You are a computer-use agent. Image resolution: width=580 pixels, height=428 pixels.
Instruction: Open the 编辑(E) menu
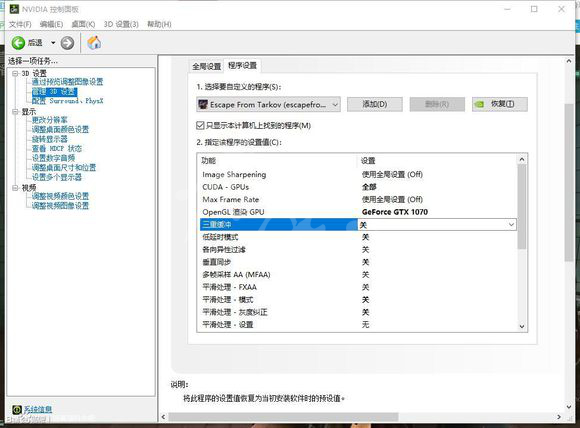[x=51, y=24]
